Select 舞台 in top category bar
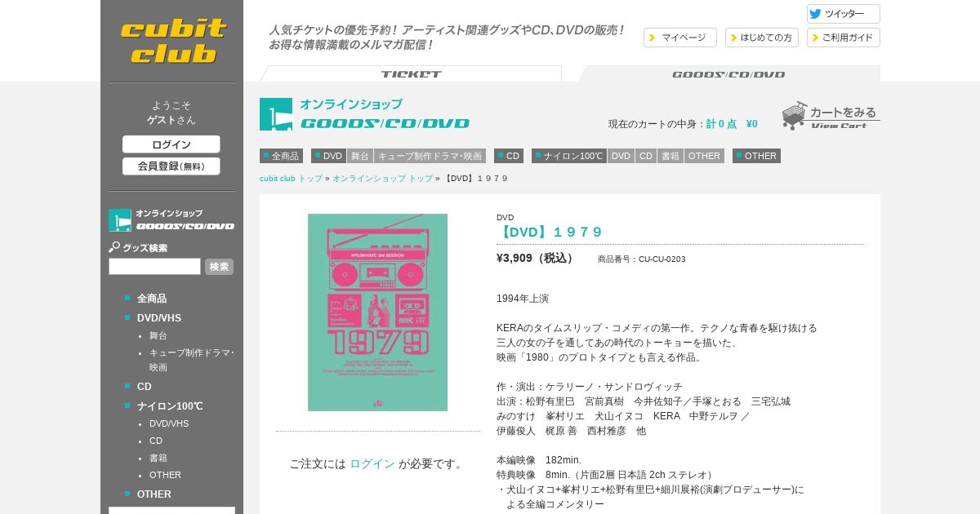The width and height of the screenshot is (980, 514). [360, 156]
